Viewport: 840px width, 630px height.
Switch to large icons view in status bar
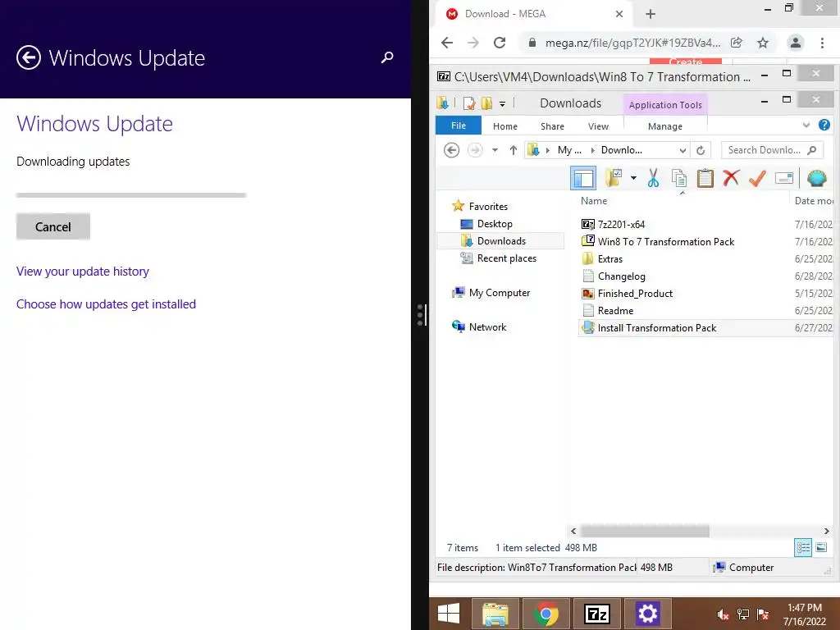(x=821, y=547)
